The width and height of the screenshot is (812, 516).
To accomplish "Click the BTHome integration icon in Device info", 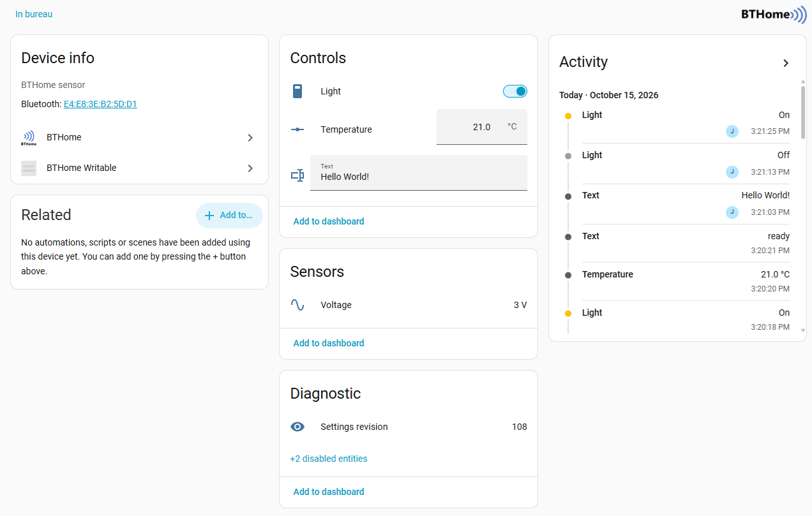I will click(x=29, y=138).
